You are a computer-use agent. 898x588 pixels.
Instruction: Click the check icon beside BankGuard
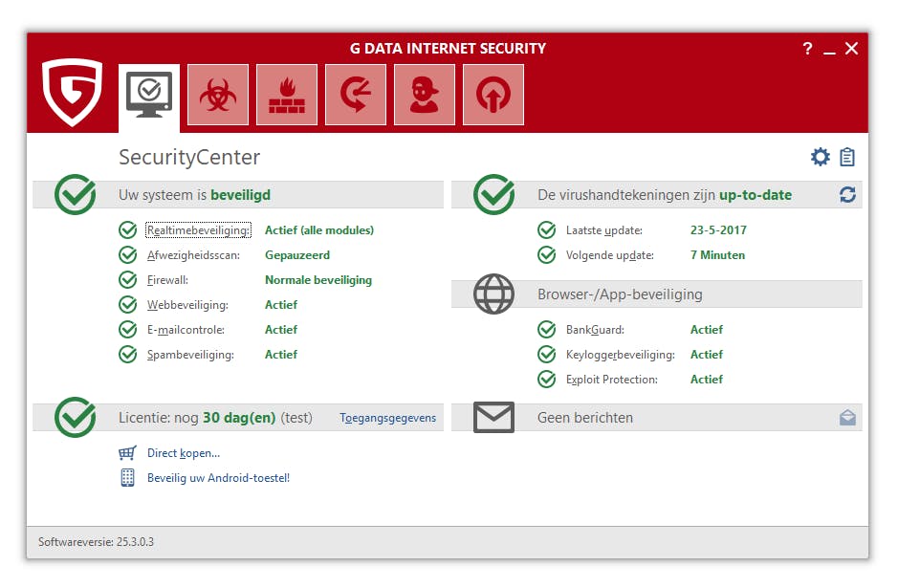click(x=547, y=330)
